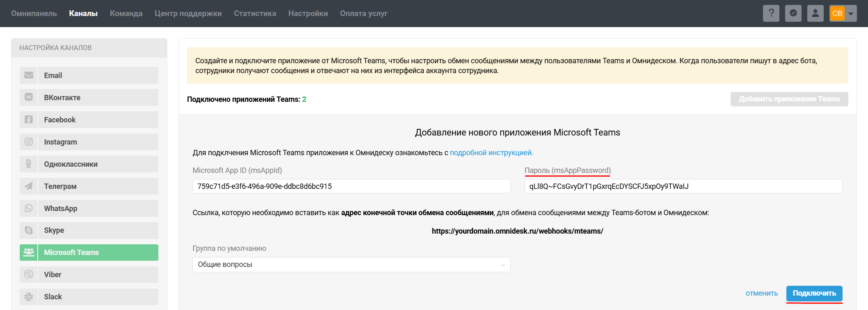Click the ВКонтакте VK icon
The height and width of the screenshot is (310, 868).
(29, 97)
